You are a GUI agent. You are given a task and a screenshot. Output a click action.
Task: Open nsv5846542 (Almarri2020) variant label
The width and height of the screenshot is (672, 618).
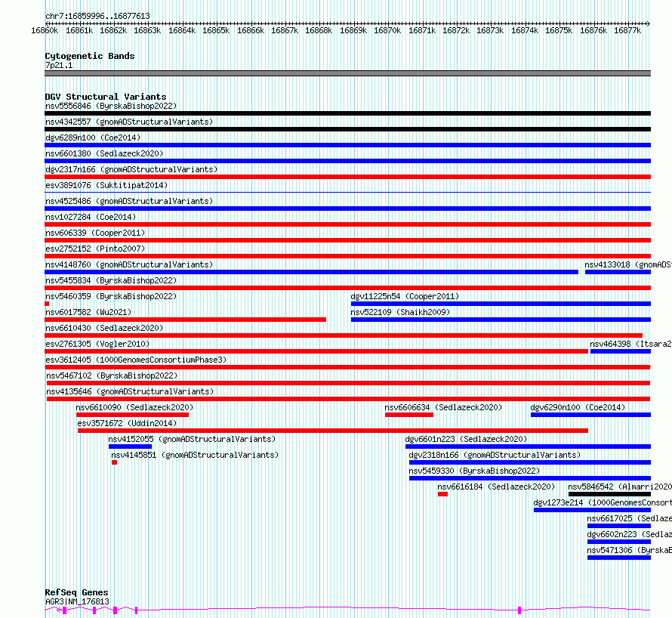pos(620,487)
